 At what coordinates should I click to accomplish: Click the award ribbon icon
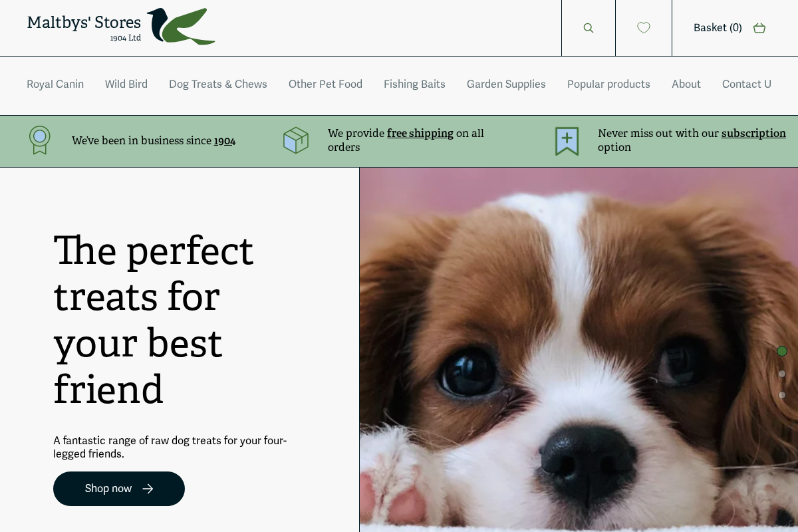coord(40,140)
